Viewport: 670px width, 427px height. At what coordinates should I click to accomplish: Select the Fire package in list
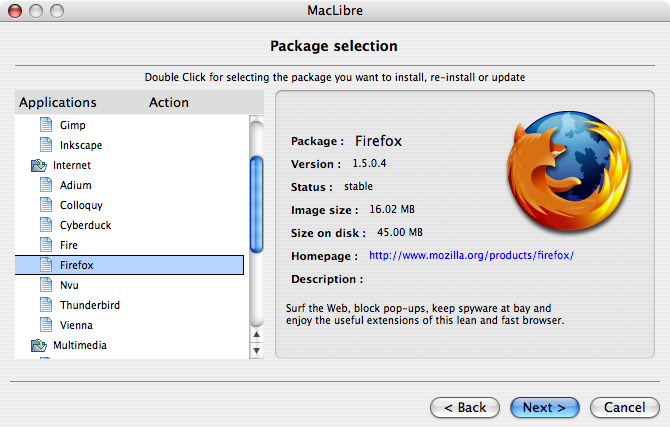click(68, 245)
